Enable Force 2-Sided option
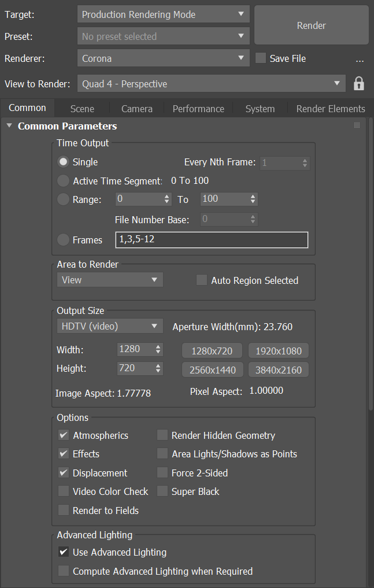This screenshot has height=588, width=374. pos(162,473)
